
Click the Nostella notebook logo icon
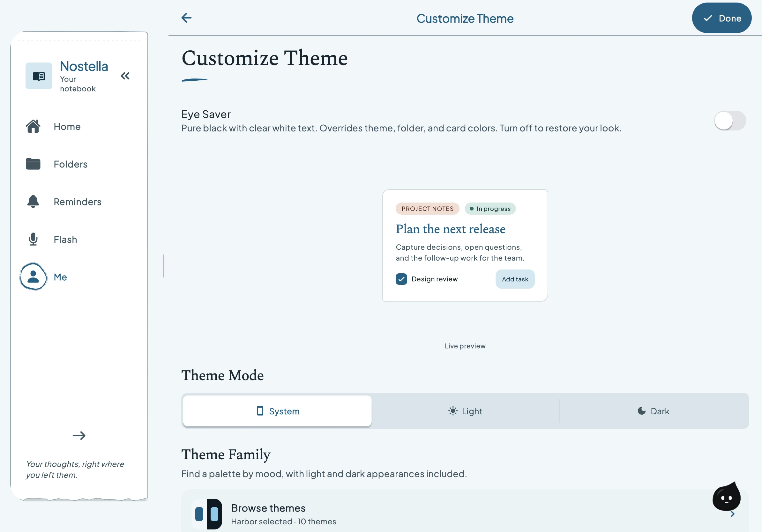(x=39, y=76)
